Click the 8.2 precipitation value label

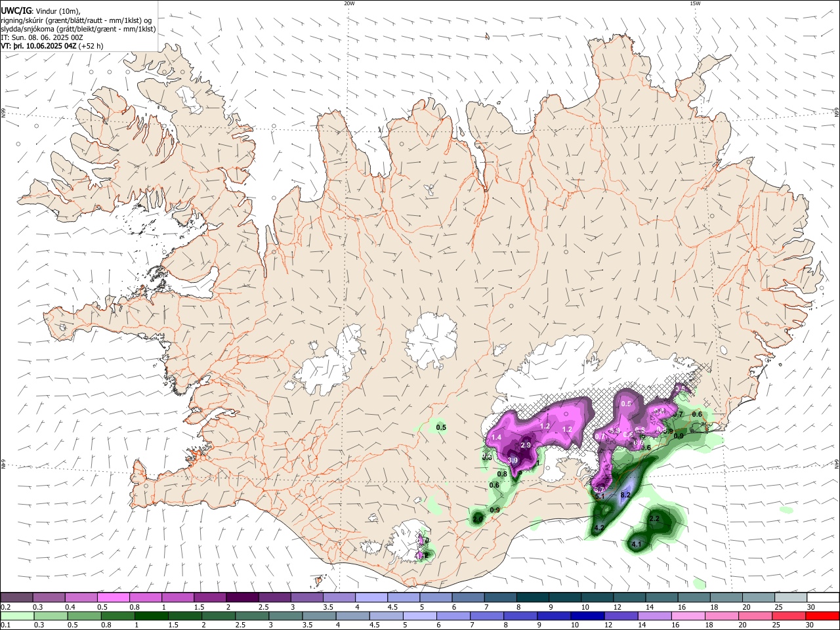point(625,495)
